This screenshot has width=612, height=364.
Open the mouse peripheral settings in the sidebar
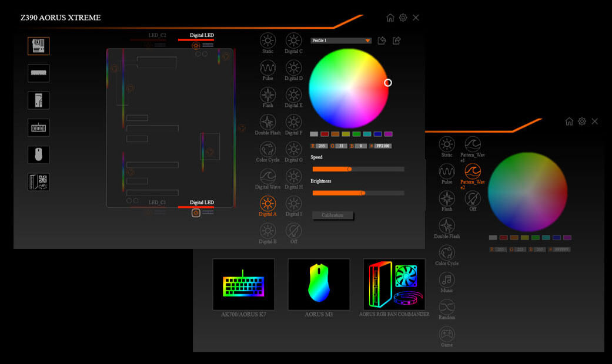pyautogui.click(x=38, y=154)
